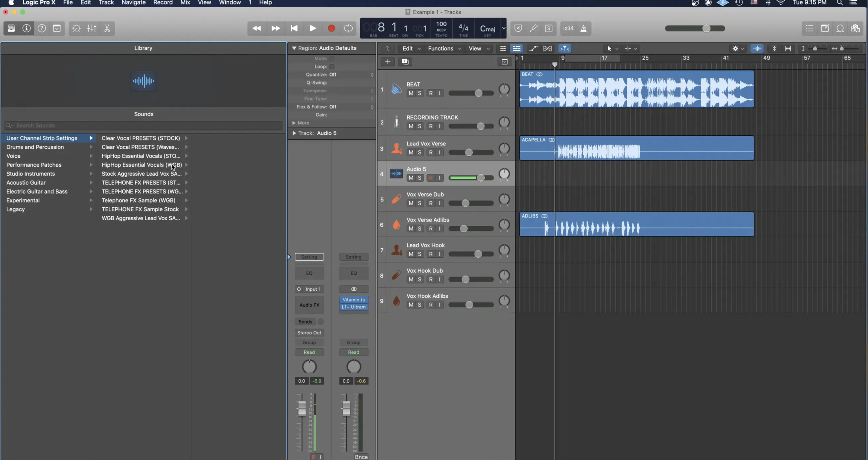Open the Track menu
This screenshot has height=460, width=868.
106,3
